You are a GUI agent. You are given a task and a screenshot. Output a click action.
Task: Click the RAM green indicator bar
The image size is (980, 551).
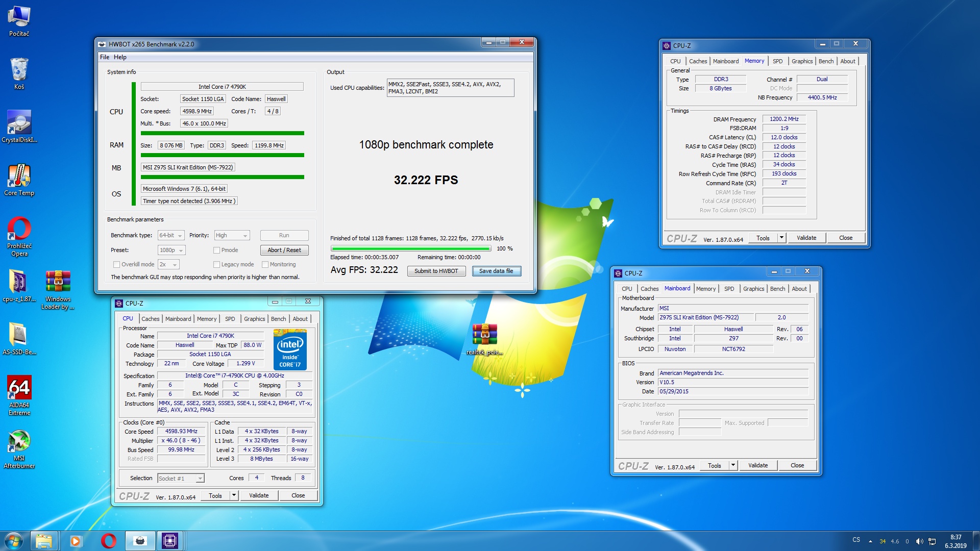(222, 155)
